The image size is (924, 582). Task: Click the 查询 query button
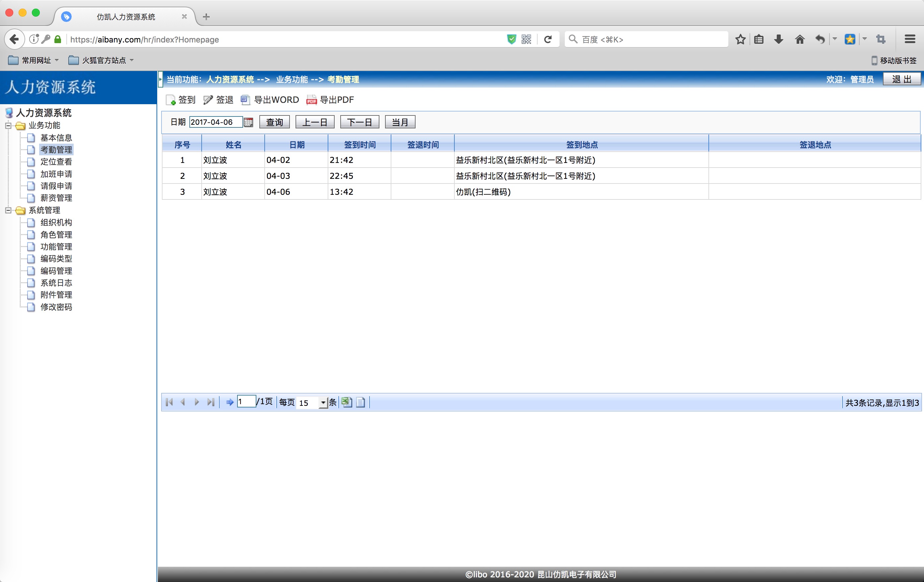[274, 122]
